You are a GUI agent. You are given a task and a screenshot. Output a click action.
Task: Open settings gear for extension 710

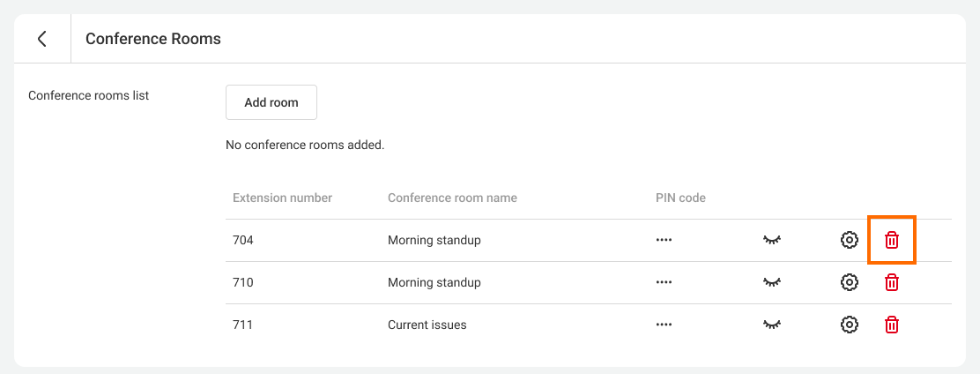[x=849, y=282]
